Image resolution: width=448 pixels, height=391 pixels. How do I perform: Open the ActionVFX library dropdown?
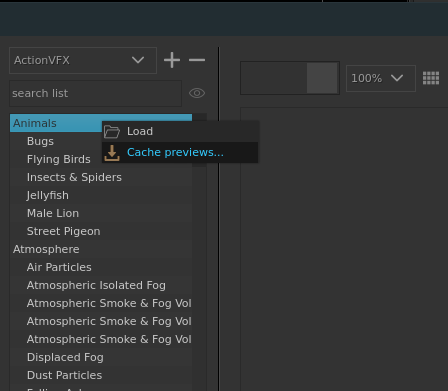[x=83, y=60]
